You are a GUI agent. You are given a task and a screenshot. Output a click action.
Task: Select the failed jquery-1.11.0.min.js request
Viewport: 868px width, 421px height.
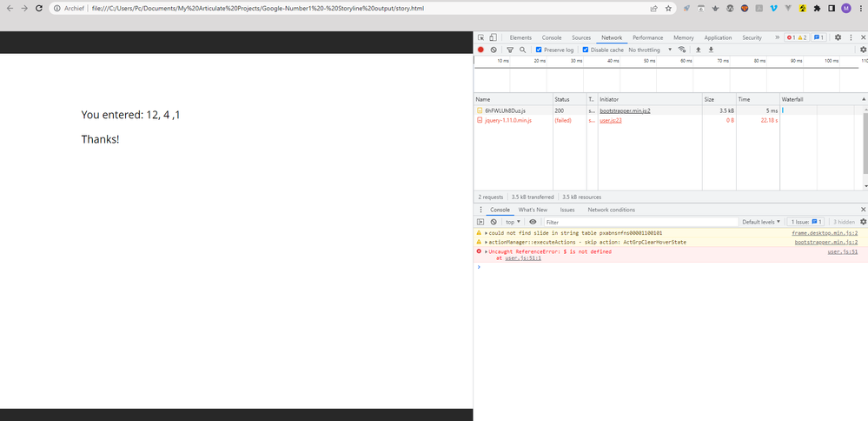pyautogui.click(x=671, y=120)
